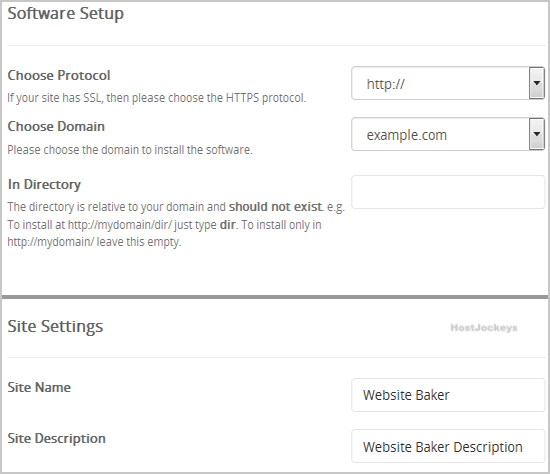
Task: Click the 'Please choose the domain' help text
Action: [x=130, y=150]
